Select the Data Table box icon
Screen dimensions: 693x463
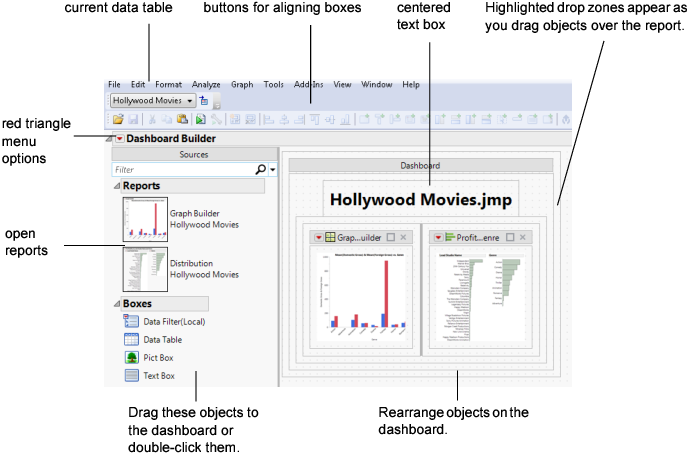[131, 340]
